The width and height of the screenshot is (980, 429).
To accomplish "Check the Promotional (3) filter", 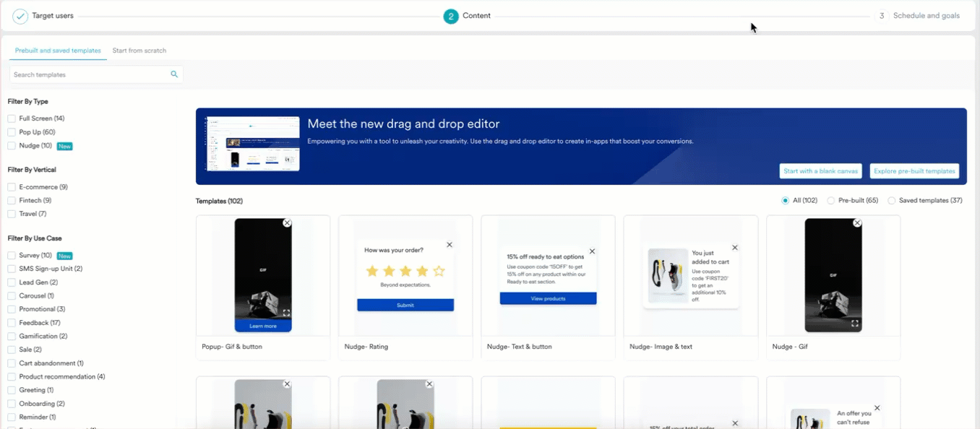I will tap(12, 309).
